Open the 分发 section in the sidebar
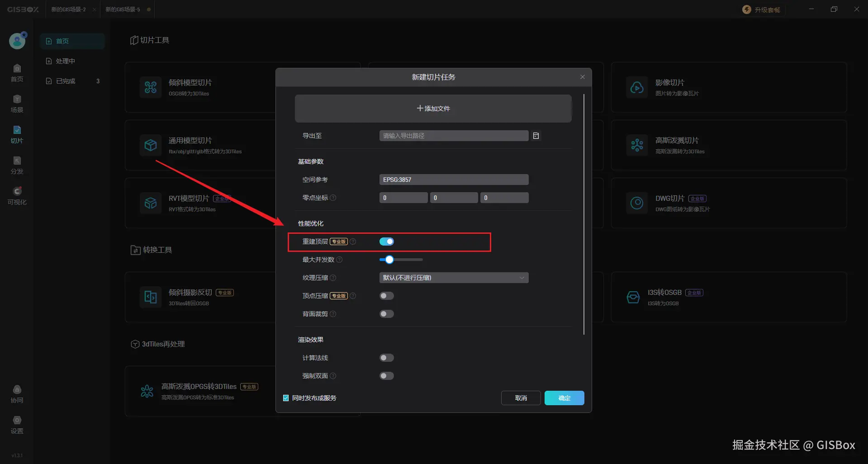Image resolution: width=868 pixels, height=464 pixels. 17,165
